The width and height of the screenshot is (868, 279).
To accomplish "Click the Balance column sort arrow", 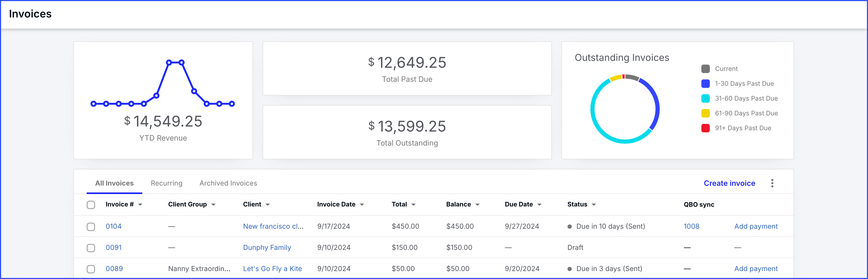I will tap(477, 205).
